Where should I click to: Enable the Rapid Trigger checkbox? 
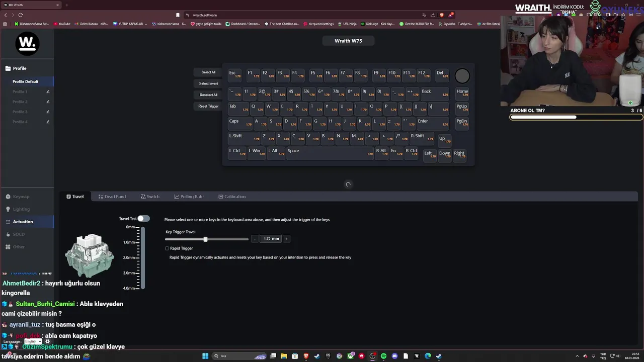[167, 248]
